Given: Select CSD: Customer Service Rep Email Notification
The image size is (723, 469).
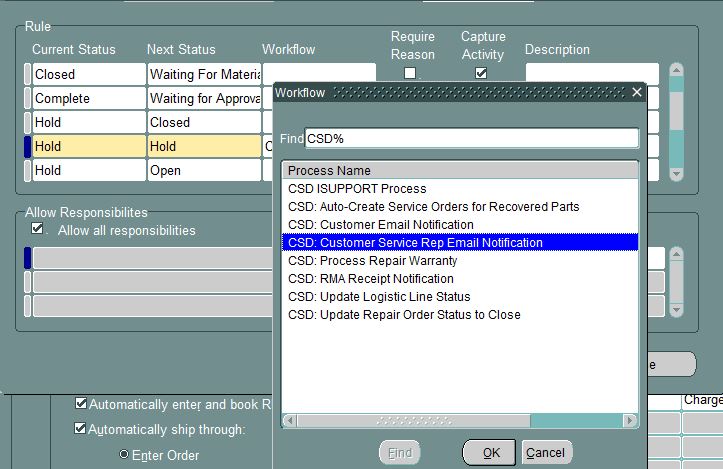Looking at the screenshot, I should click(x=460, y=243).
